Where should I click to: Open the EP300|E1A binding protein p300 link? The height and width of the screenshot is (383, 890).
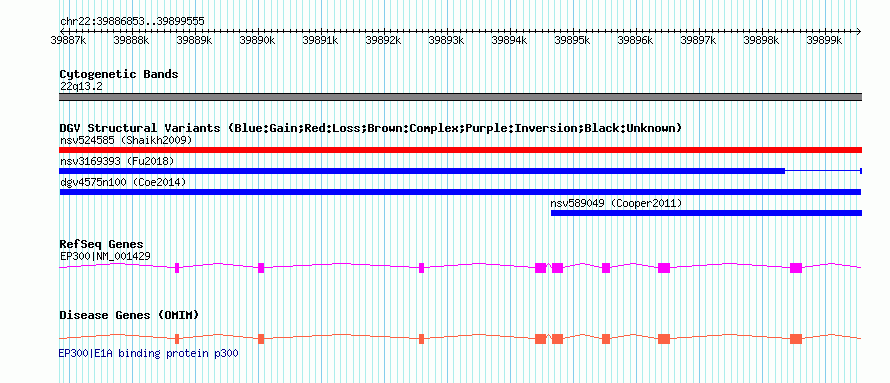pos(149,353)
